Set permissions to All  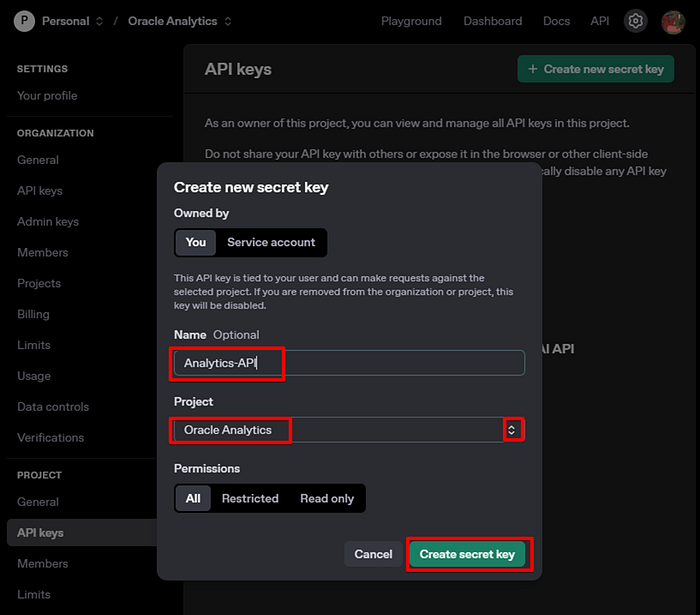pyautogui.click(x=193, y=498)
